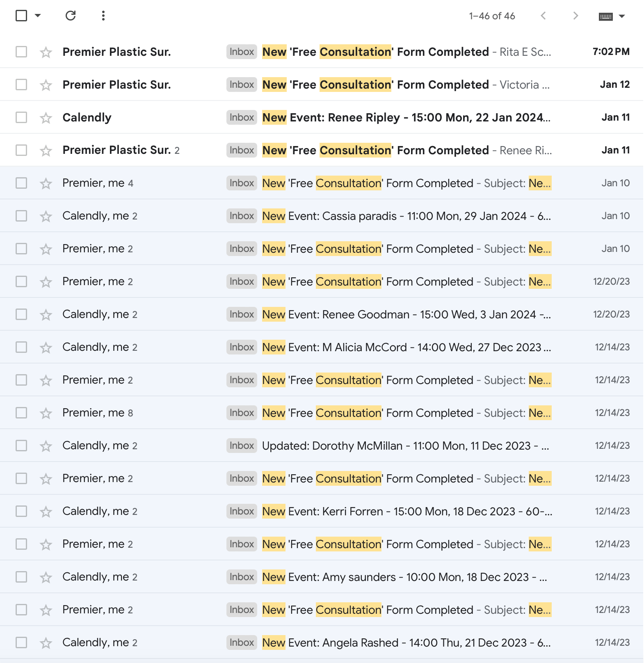
Task: Star the Premier Plastic Sur. 2 email
Action: click(x=46, y=151)
